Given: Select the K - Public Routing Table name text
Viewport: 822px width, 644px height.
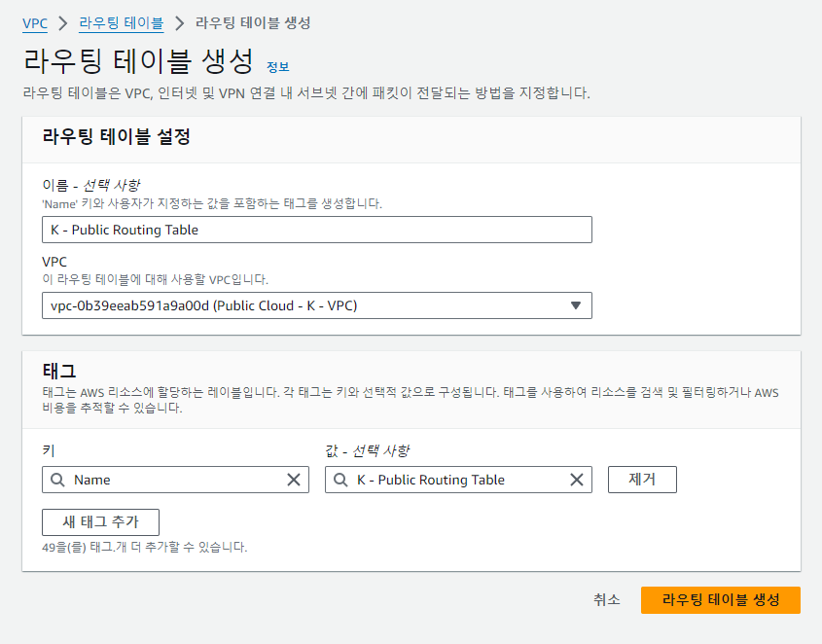Looking at the screenshot, I should [x=124, y=230].
